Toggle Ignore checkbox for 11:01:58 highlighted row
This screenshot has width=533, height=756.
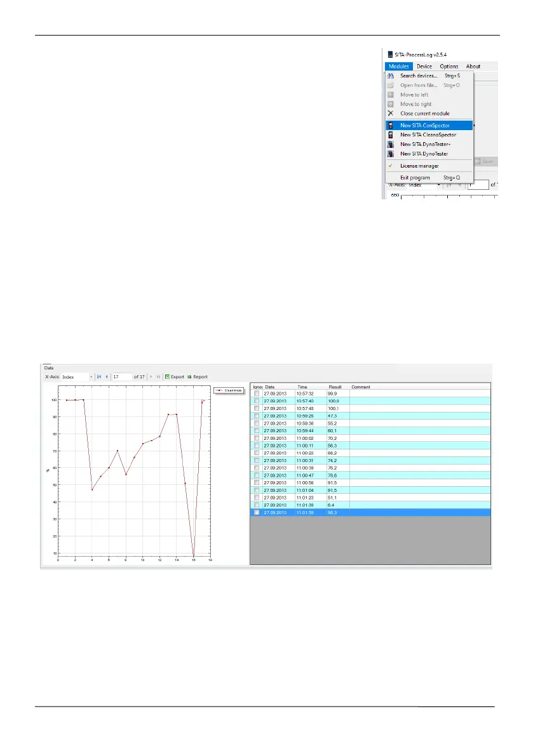click(257, 512)
